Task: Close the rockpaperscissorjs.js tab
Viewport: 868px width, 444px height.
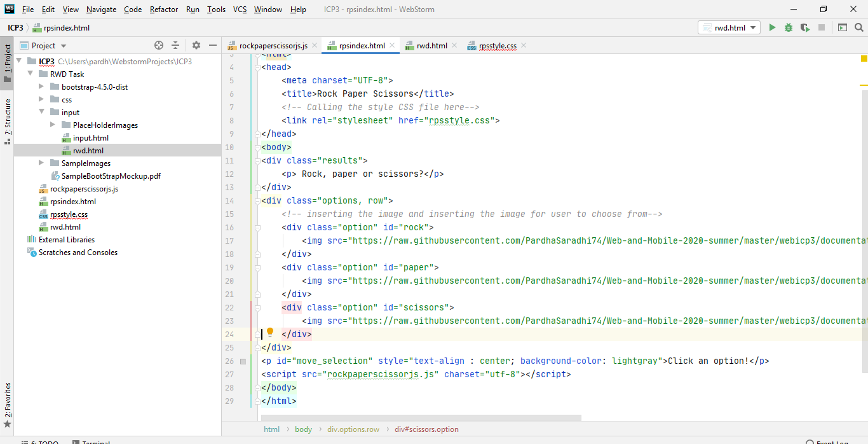Action: pyautogui.click(x=315, y=45)
